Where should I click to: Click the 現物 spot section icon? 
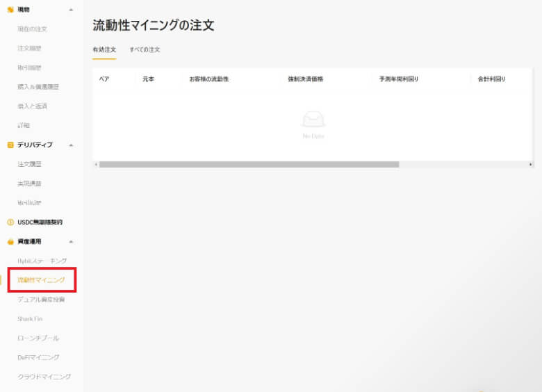[x=10, y=10]
